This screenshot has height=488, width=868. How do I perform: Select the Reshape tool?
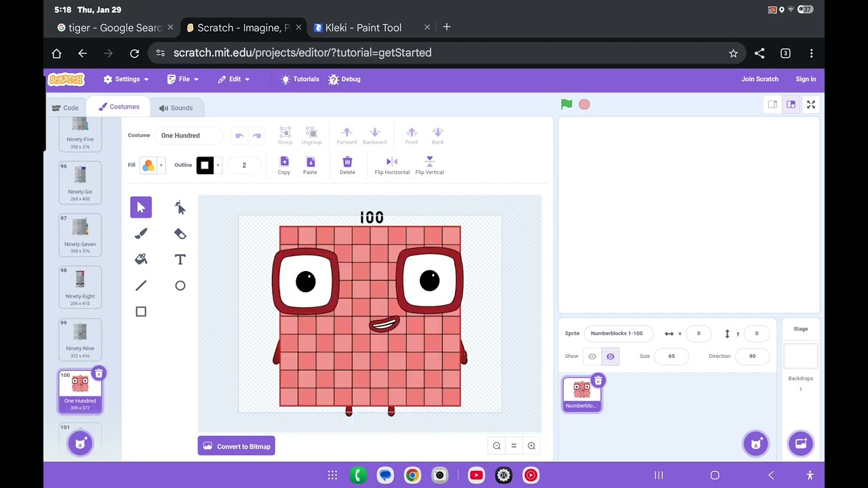pos(180,207)
